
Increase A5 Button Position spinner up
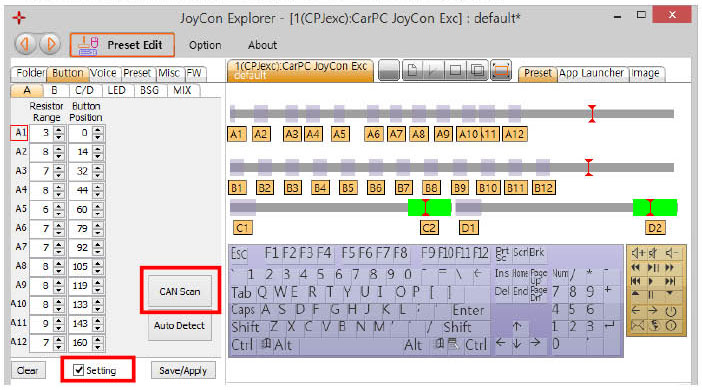click(98, 206)
